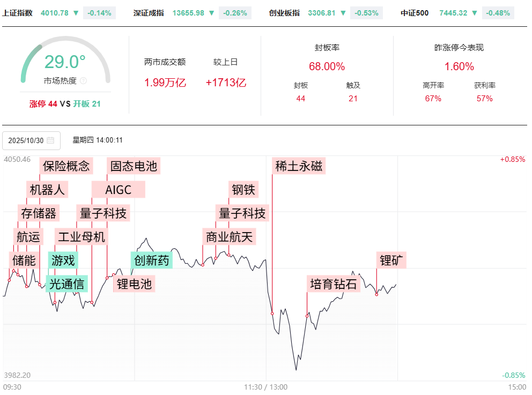Select the 钢铁 sector tag
This screenshot has width=532, height=395.
point(244,189)
